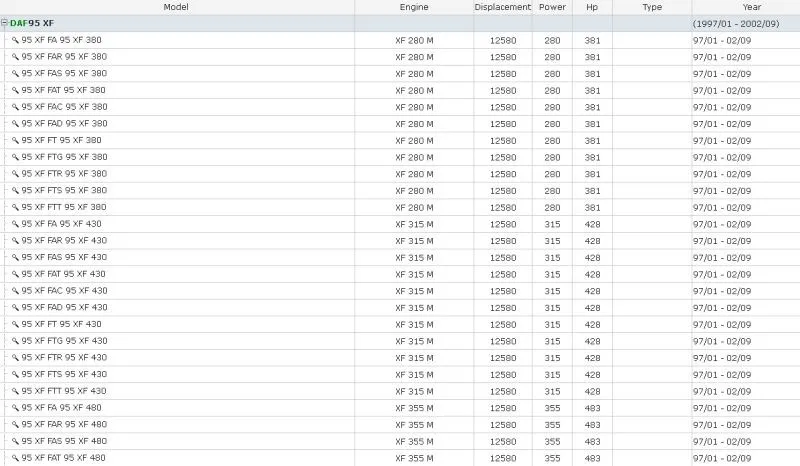This screenshot has width=800, height=466.
Task: Click magnifier icon for 95 XF FAT 95 XF 380
Action: click(x=15, y=90)
